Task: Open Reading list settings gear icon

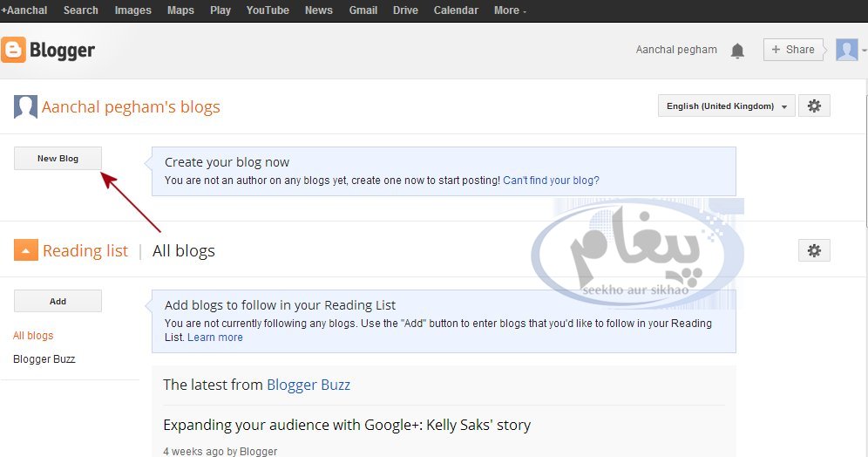Action: point(814,250)
